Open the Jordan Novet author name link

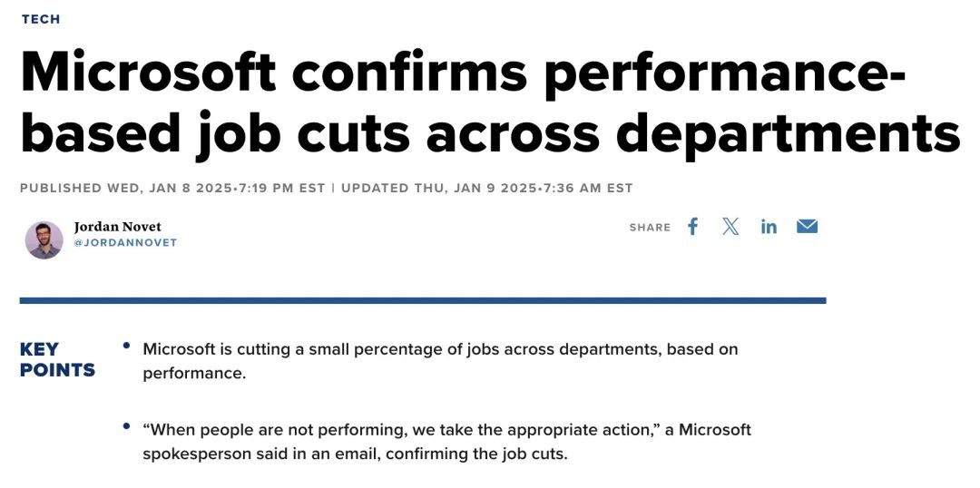coord(117,227)
